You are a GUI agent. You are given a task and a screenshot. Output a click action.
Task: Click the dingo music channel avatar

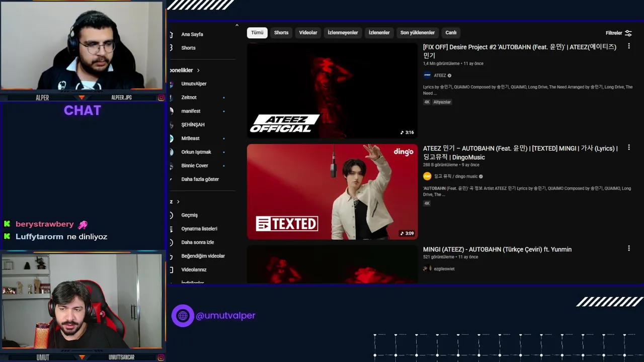427,176
